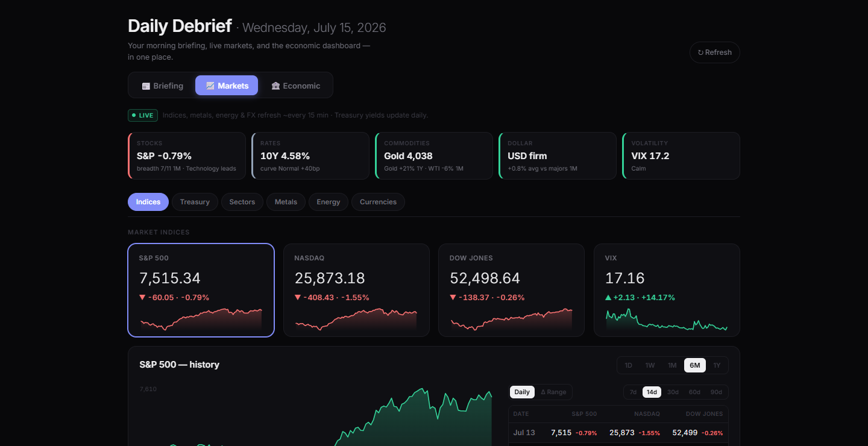
Task: Click the Gold 4,038 commodities summary card
Action: tap(432, 155)
